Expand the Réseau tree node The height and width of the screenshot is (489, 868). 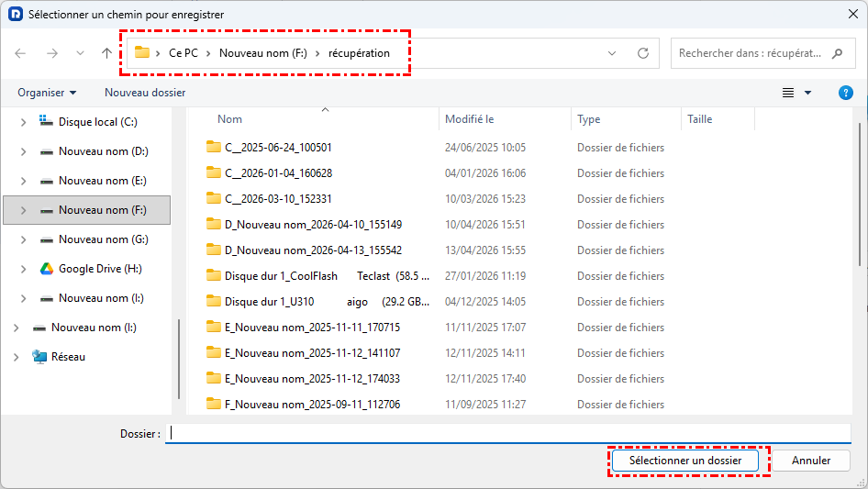point(16,357)
